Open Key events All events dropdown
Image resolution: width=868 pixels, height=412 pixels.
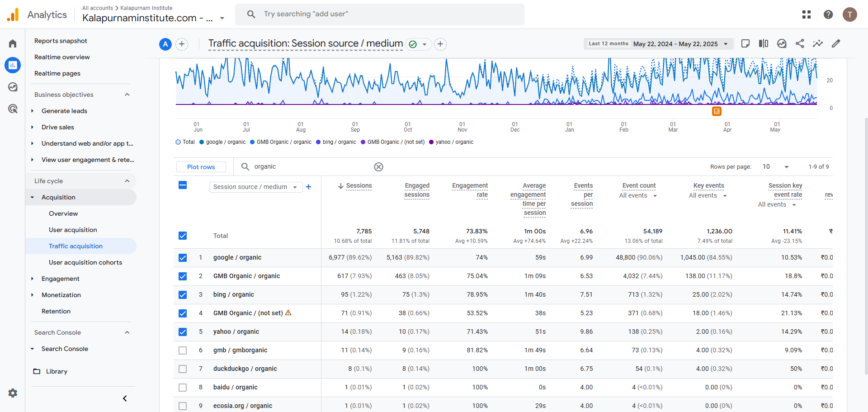(708, 196)
